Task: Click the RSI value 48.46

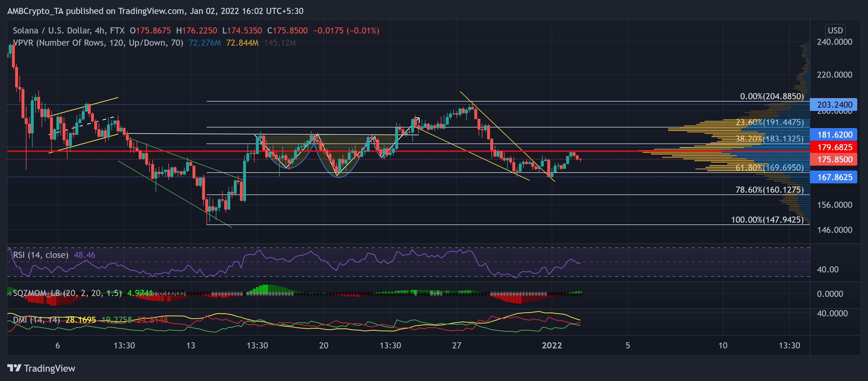Action: (x=84, y=255)
